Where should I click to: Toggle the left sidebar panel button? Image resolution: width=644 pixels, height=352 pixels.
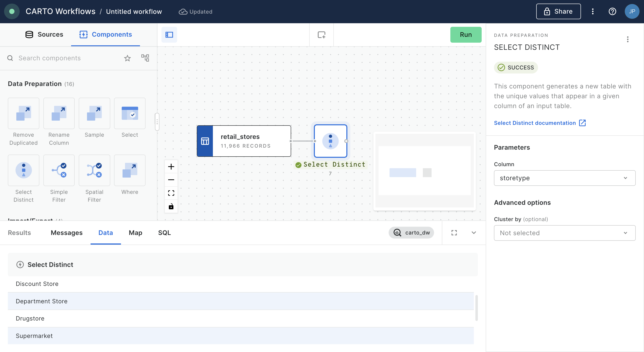[x=169, y=35]
